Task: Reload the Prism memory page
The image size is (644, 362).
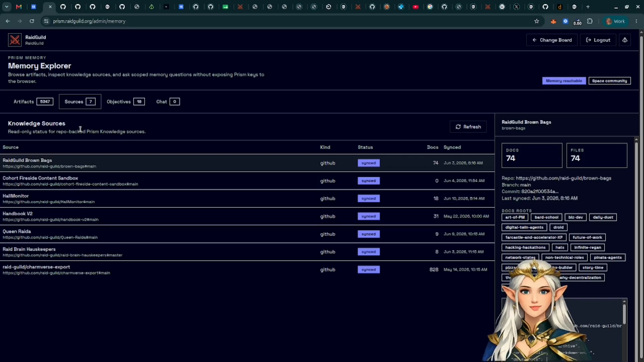Action: 32,21
